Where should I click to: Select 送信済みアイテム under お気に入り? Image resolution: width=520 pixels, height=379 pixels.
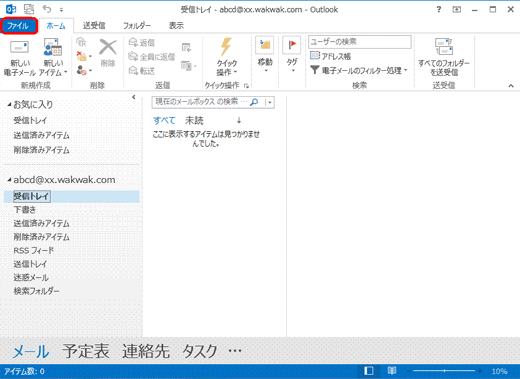click(41, 135)
